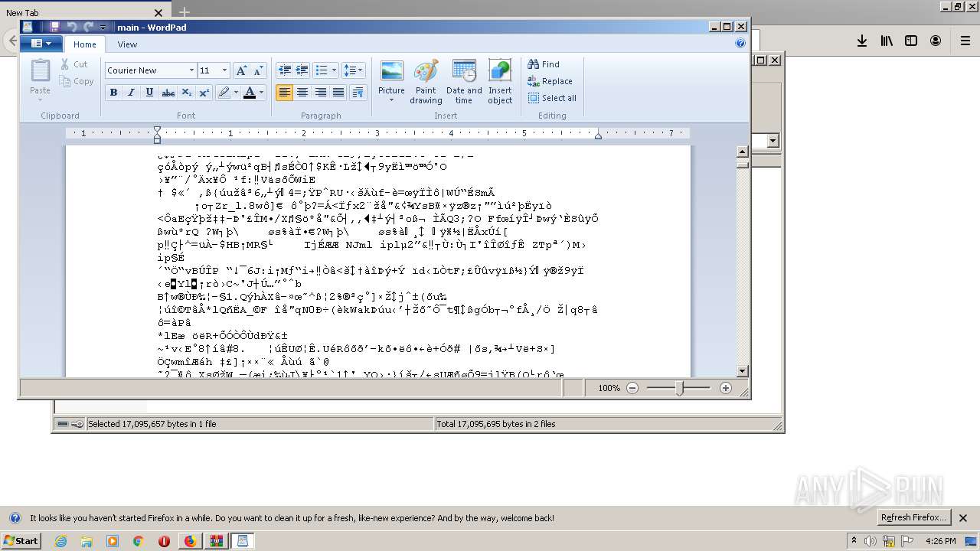Image resolution: width=980 pixels, height=551 pixels.
Task: Click Refresh Firefox button
Action: (913, 517)
